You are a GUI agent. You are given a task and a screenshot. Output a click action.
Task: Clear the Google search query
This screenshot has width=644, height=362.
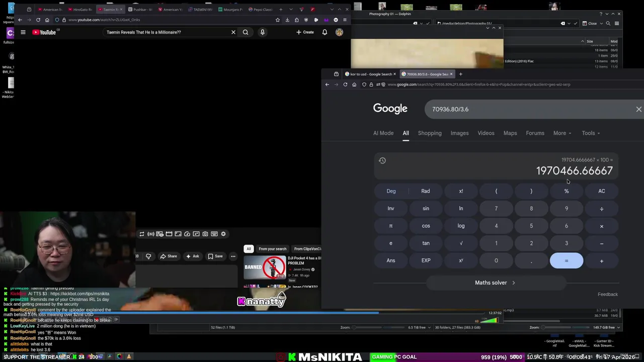coord(638,109)
